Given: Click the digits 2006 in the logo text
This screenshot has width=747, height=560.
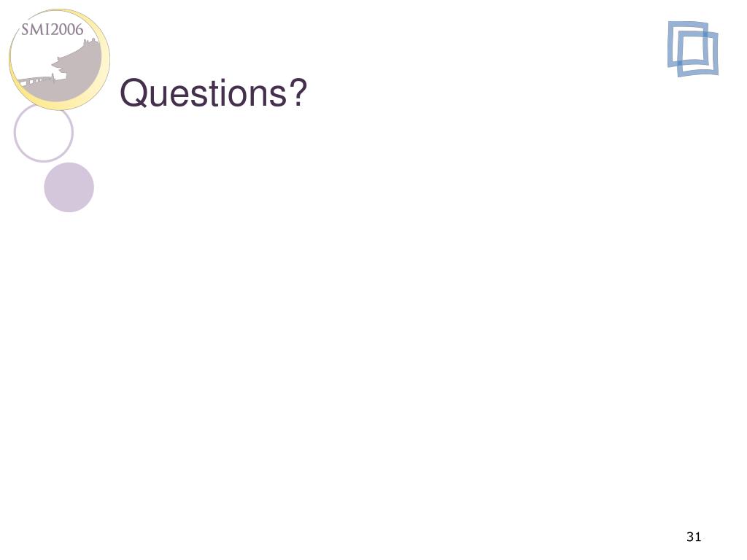Looking at the screenshot, I should [66, 29].
